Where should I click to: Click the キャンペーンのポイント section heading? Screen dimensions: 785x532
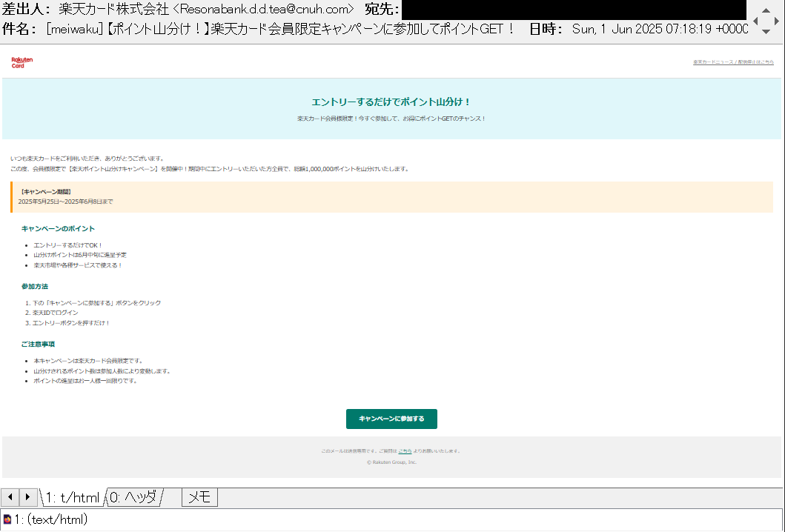(58, 229)
